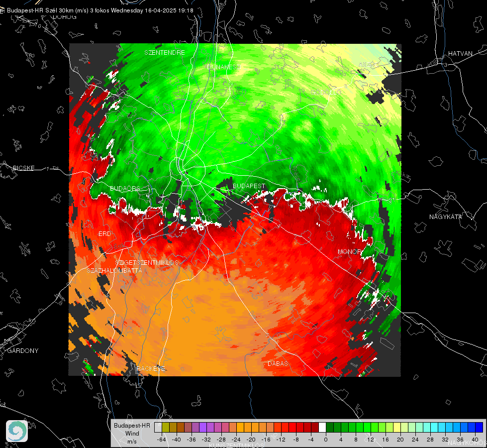Click the road number '3' near HATVAN
Screen dimensions: 487x448
[445, 65]
